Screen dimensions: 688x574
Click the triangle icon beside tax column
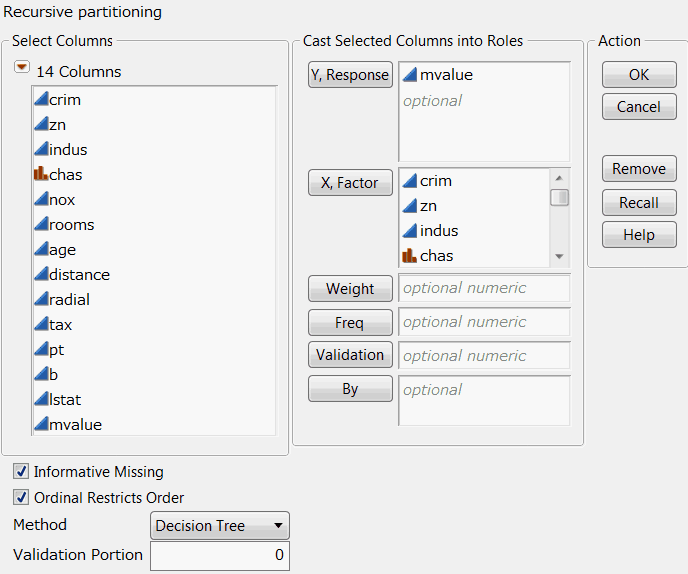[x=41, y=325]
